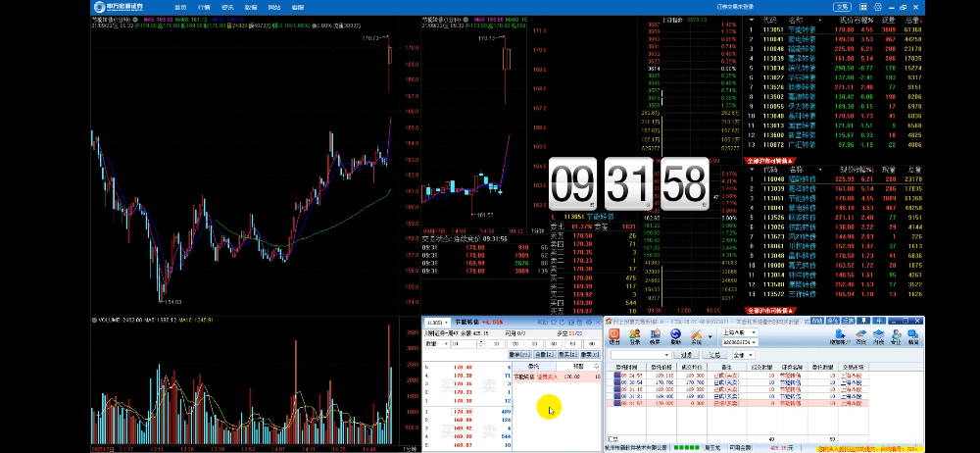This screenshot has height=453, width=980.
Task: Open the 全部 dropdown beside the 汇总 button
Action: click(x=744, y=355)
